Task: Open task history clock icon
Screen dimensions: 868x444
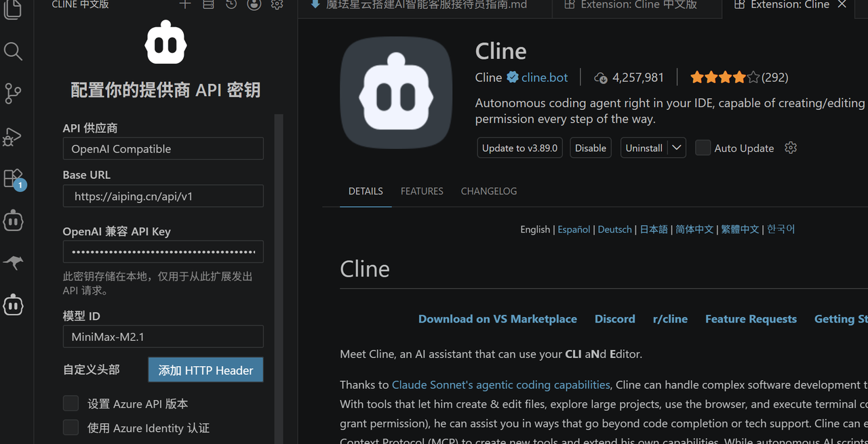Action: [231, 5]
